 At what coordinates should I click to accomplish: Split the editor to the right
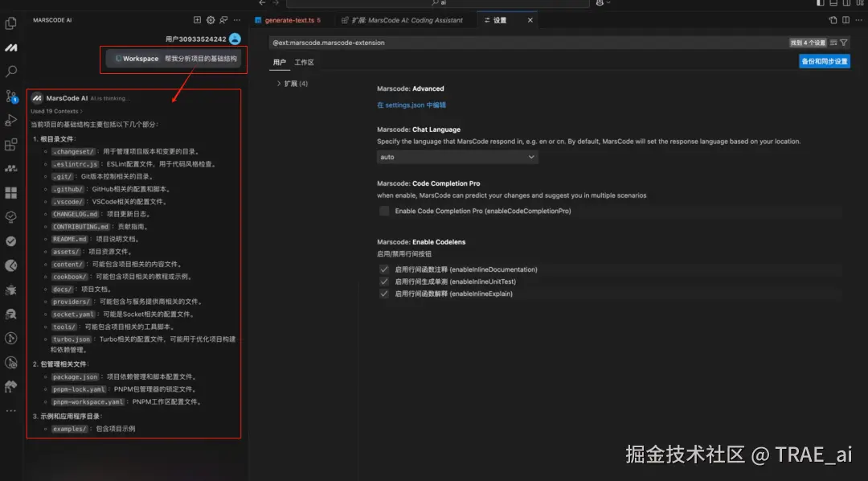845,20
